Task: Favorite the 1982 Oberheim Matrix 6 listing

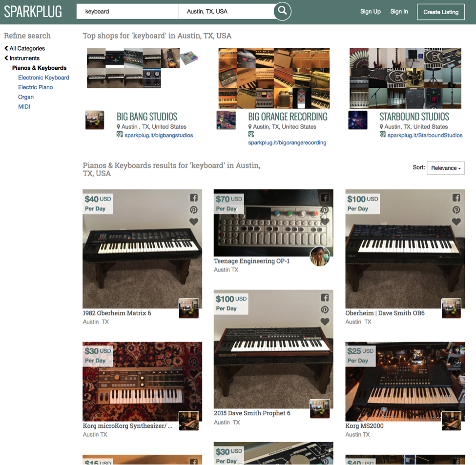Action: (194, 221)
